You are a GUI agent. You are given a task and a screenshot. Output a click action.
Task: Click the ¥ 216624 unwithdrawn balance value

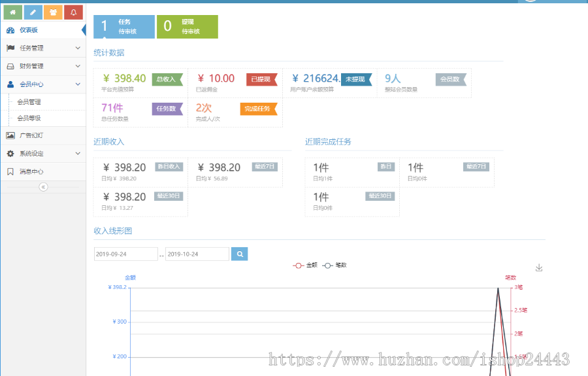click(316, 78)
